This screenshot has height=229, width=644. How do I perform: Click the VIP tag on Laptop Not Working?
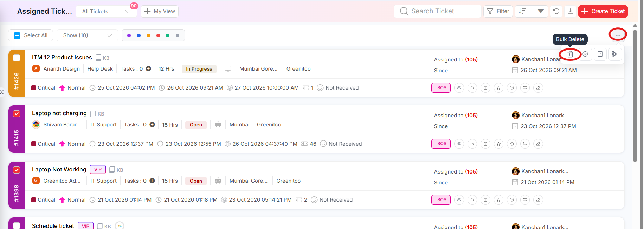[98, 169]
